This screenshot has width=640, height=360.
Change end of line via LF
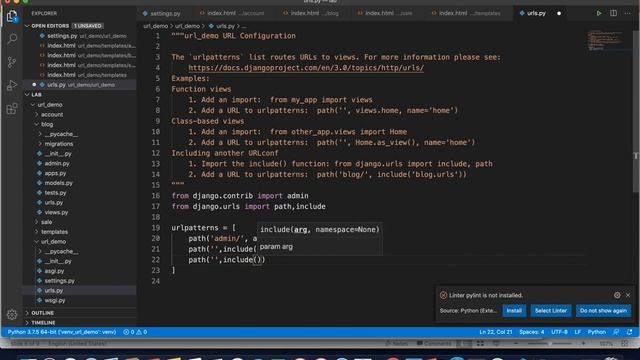click(x=578, y=332)
